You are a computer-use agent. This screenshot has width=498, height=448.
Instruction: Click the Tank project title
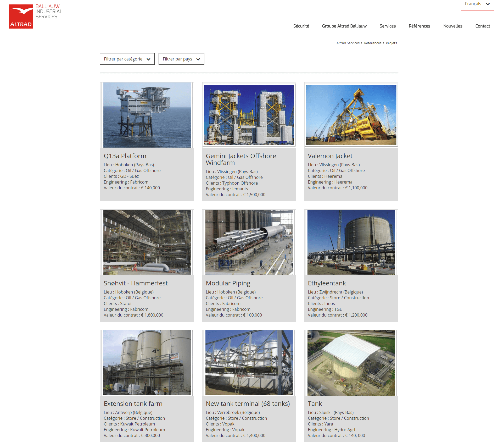coord(315,404)
